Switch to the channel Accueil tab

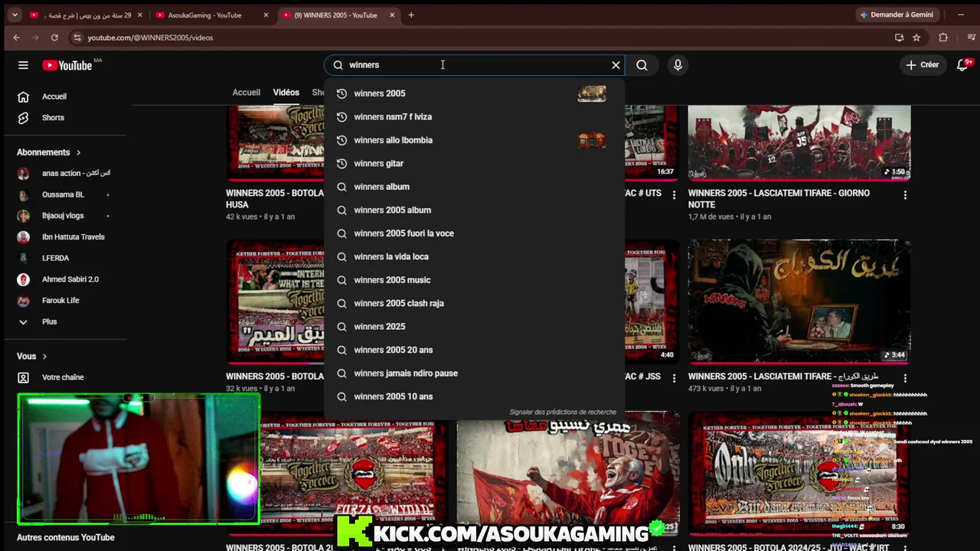coord(247,93)
